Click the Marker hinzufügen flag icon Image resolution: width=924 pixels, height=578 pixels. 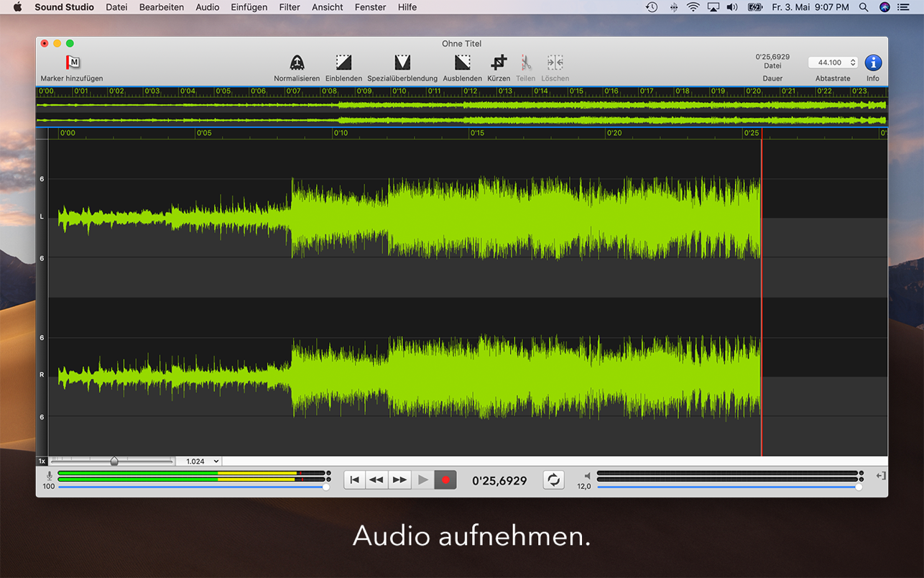click(73, 63)
